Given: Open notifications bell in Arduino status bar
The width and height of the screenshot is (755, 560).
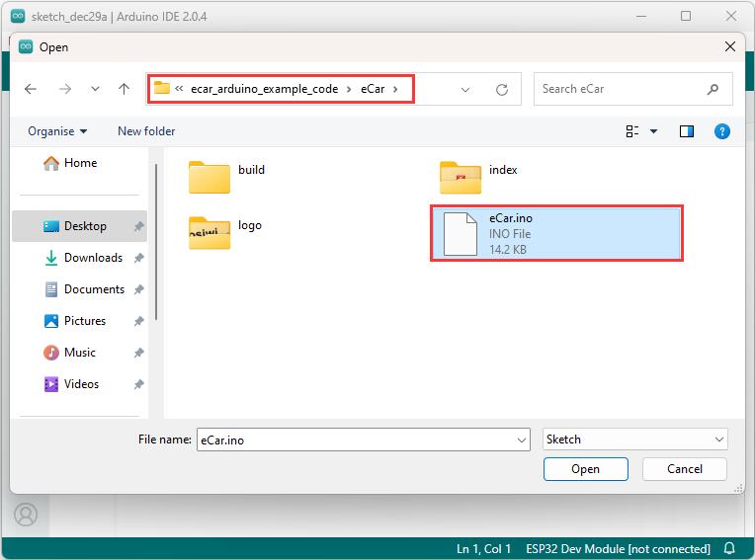Looking at the screenshot, I should pos(730,548).
